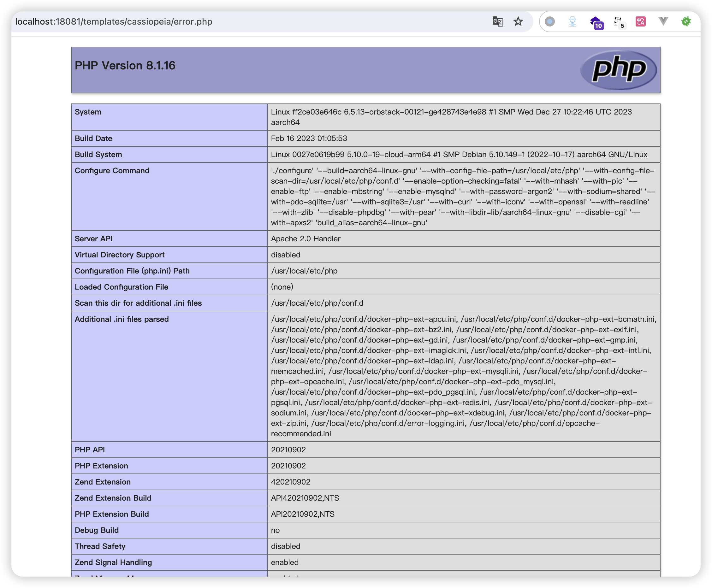The height and width of the screenshot is (588, 712).
Task: Bookmark this page with the star icon
Action: [x=518, y=22]
